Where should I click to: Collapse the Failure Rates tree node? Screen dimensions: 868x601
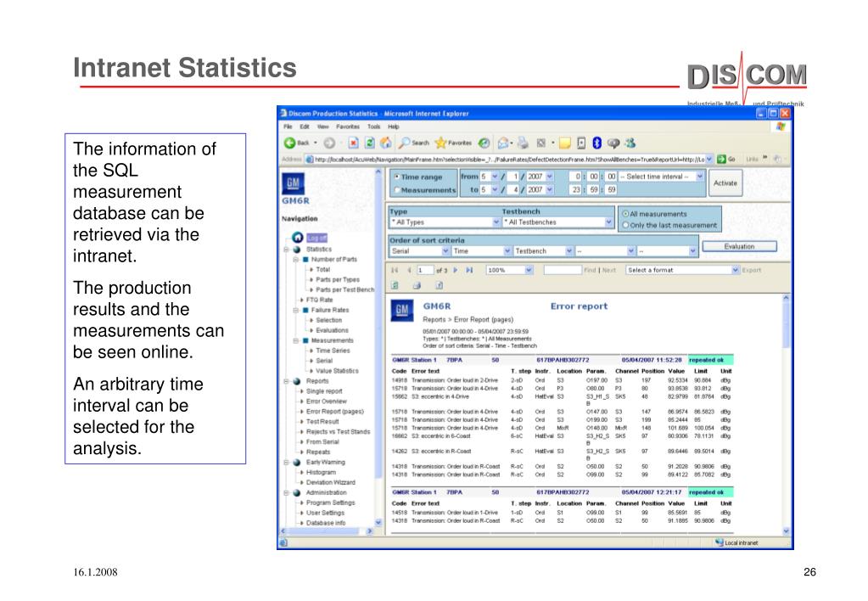point(296,311)
